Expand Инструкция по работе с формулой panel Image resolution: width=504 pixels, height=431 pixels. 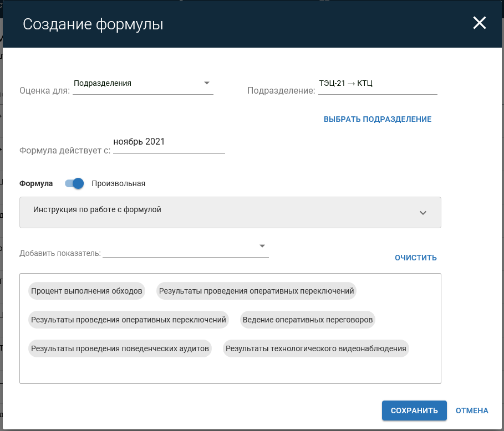pos(230,212)
